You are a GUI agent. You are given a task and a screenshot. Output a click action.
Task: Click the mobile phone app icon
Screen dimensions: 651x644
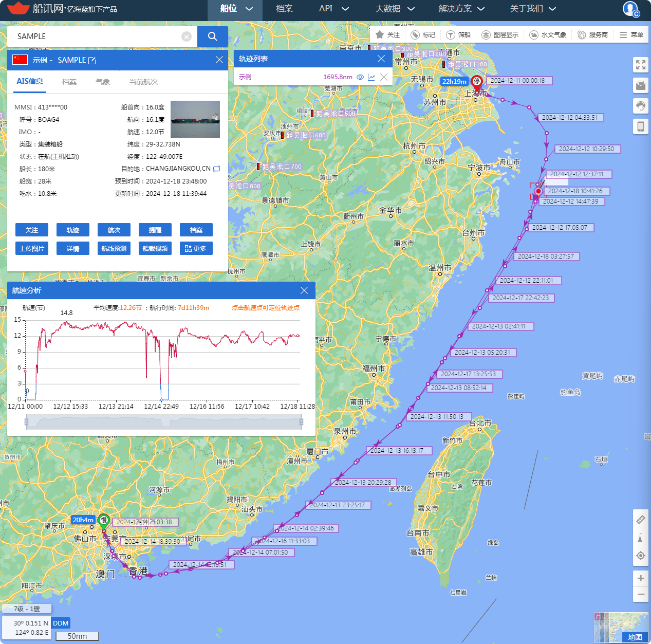tap(641, 126)
